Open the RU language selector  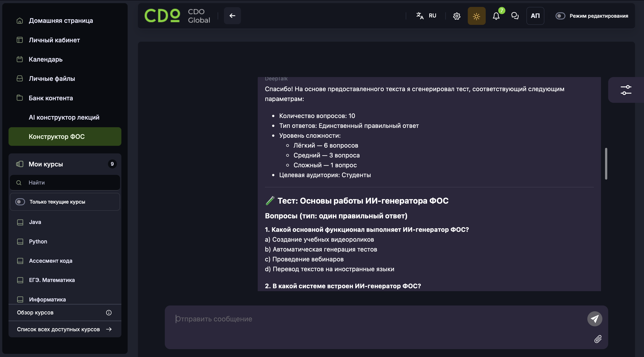427,16
